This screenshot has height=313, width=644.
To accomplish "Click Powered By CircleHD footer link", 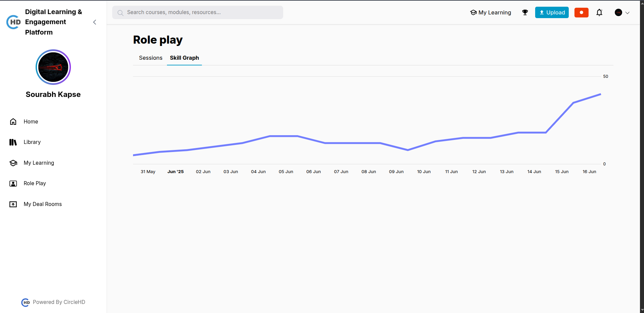I will click(53, 302).
